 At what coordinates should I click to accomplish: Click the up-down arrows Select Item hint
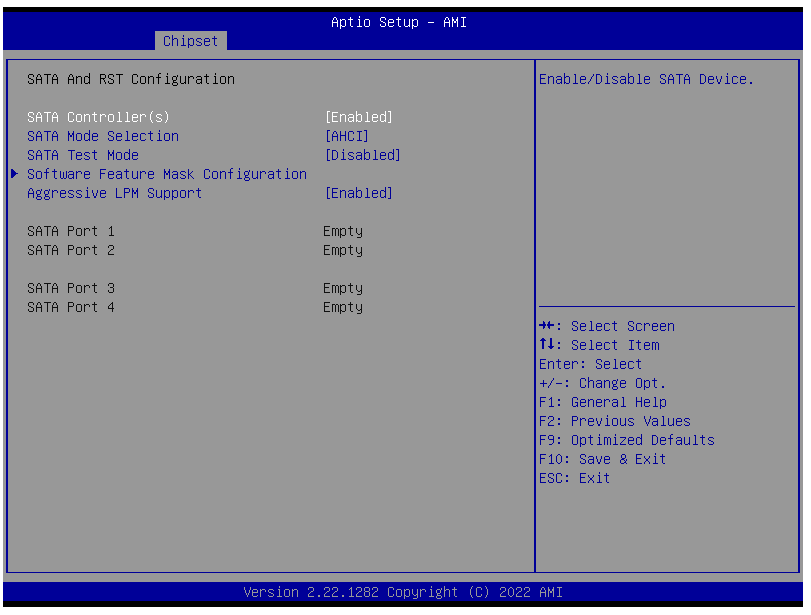pos(598,345)
